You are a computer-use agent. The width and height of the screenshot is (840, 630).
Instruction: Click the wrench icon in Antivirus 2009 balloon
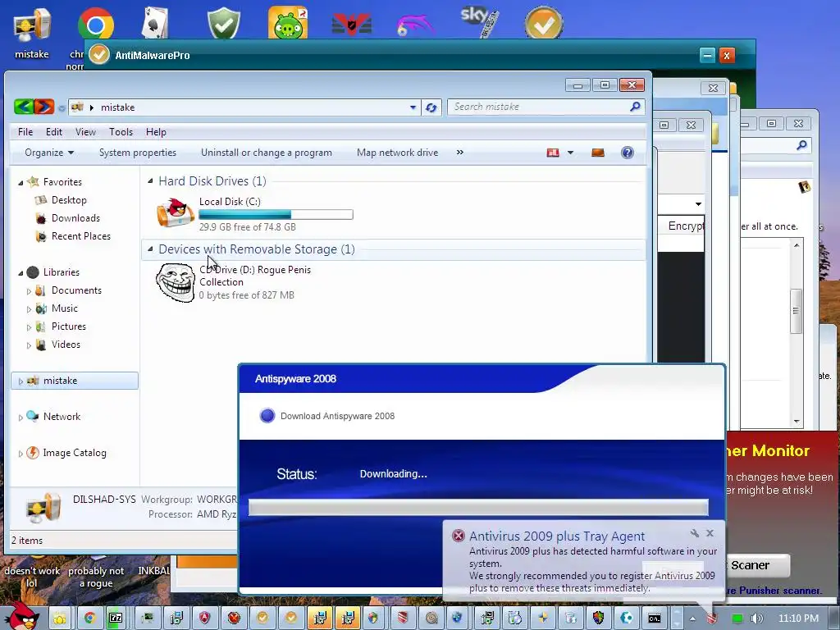(x=694, y=533)
